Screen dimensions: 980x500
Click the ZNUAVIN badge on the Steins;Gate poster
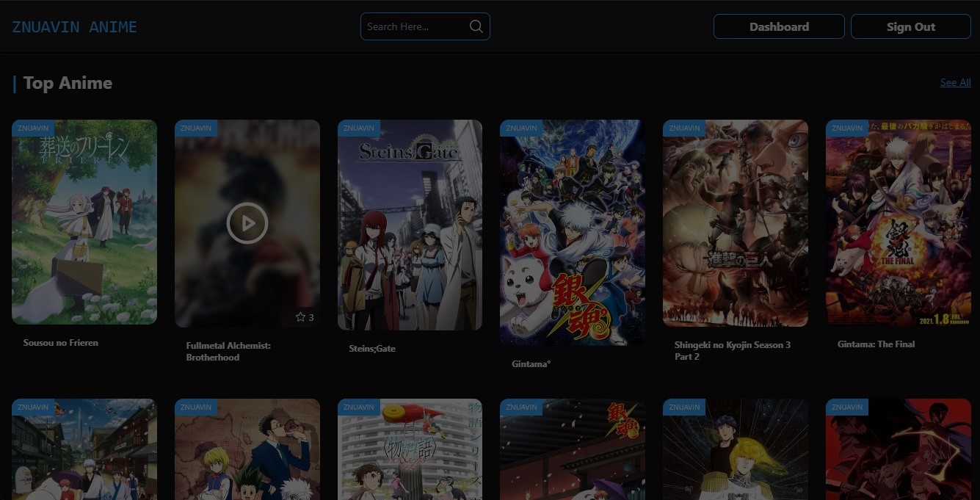359,128
